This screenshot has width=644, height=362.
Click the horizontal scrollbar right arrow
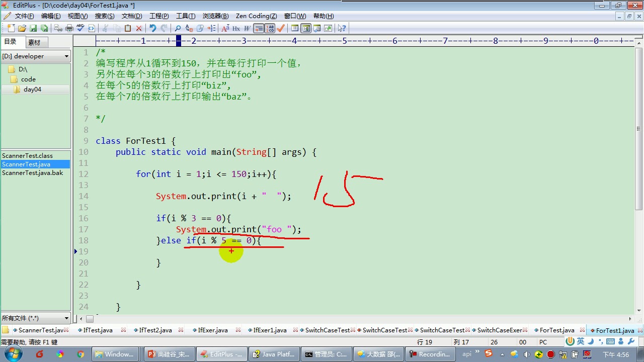631,318
